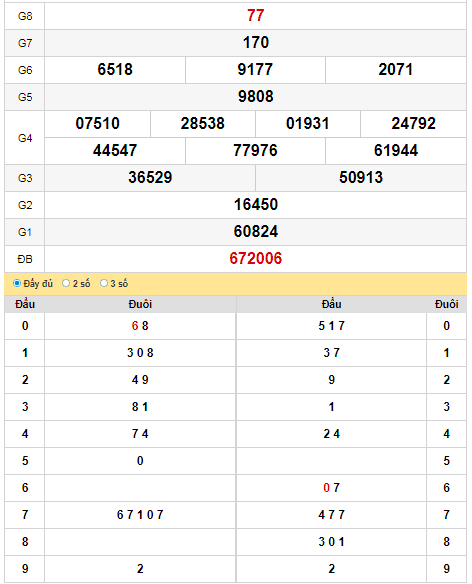Click head values "4 7 7" for tail 7
Viewport: 472px width, 584px height.
332,515
